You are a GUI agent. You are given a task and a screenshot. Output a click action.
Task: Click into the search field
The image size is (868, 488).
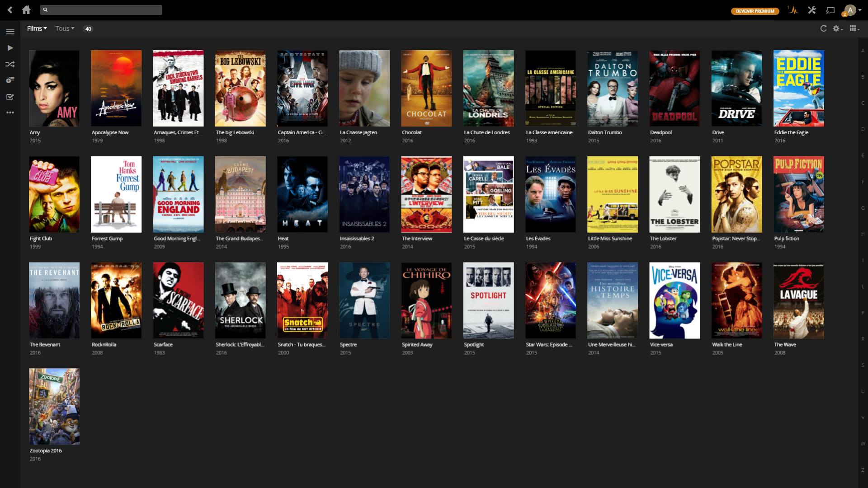coord(101,9)
